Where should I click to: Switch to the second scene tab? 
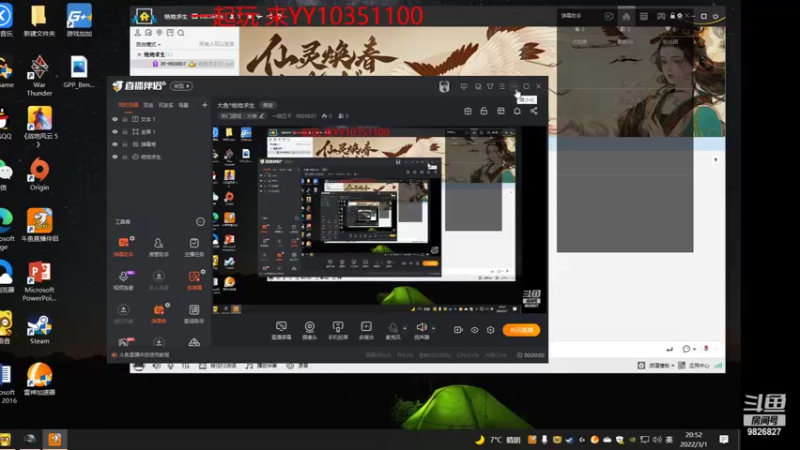pyautogui.click(x=148, y=105)
